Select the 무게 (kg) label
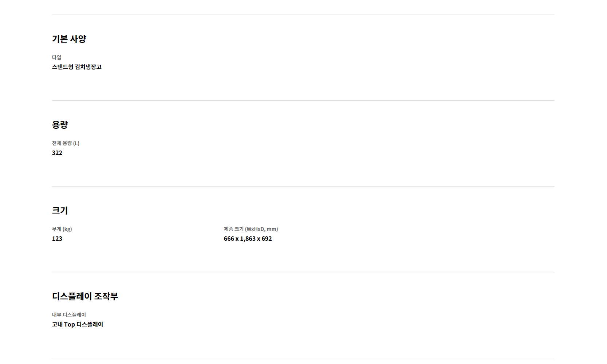607x364 pixels. tap(62, 229)
